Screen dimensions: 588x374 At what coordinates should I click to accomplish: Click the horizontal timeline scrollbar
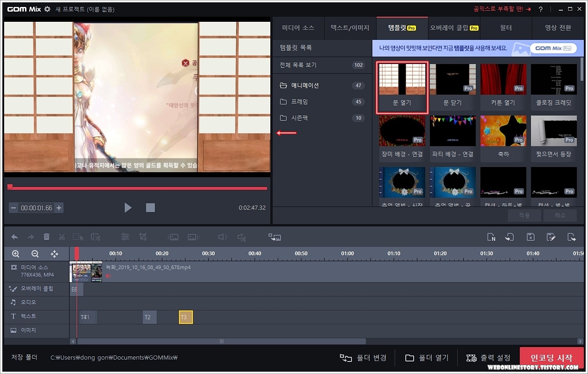221,341
